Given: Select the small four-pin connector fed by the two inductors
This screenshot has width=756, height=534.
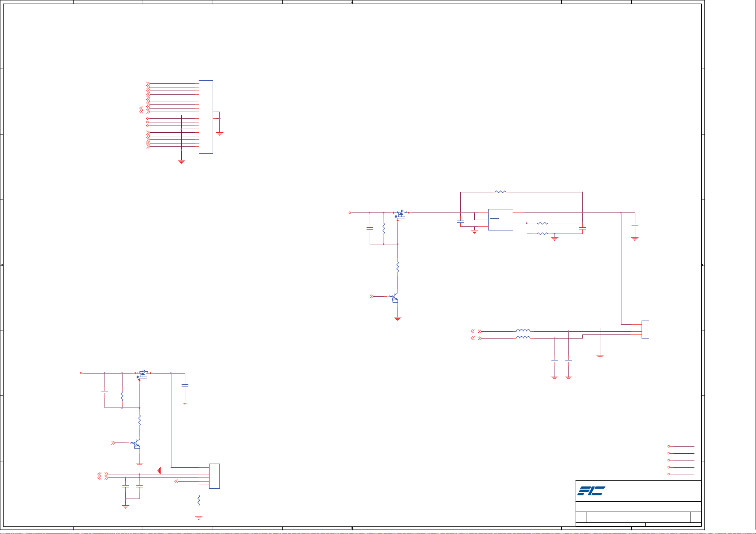Looking at the screenshot, I should pyautogui.click(x=645, y=330).
